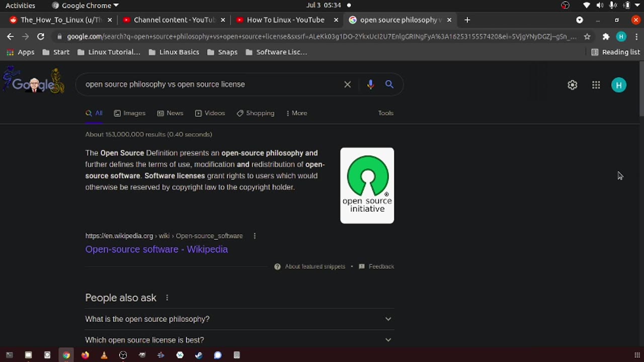Open OBS Studio from the dock

(x=123, y=355)
